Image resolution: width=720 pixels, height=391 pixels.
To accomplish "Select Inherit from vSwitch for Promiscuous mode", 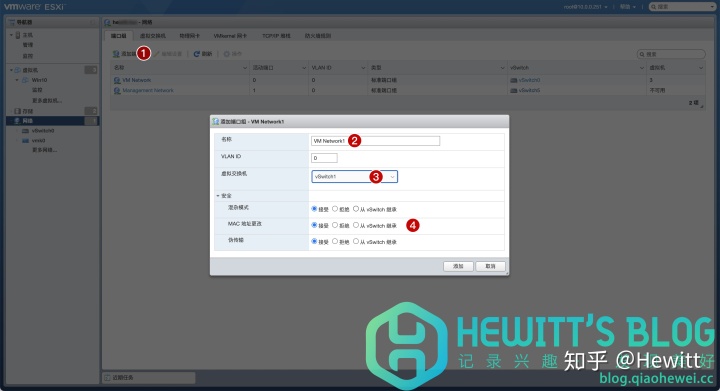I will [356, 209].
